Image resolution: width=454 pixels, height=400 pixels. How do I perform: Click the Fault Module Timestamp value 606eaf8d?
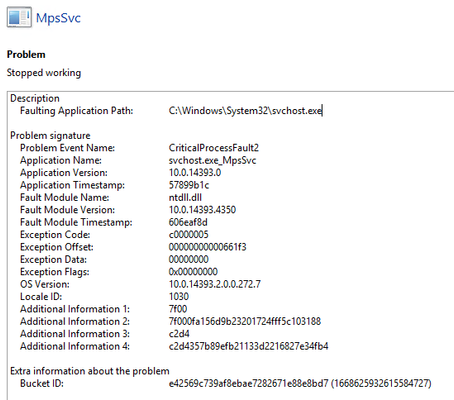pyautogui.click(x=188, y=222)
